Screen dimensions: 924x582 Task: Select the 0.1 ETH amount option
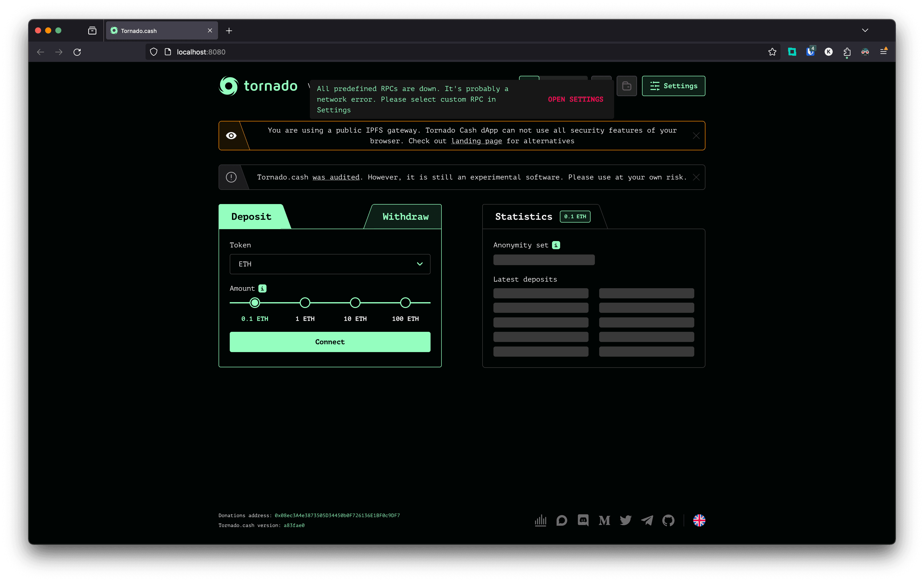[x=255, y=303]
